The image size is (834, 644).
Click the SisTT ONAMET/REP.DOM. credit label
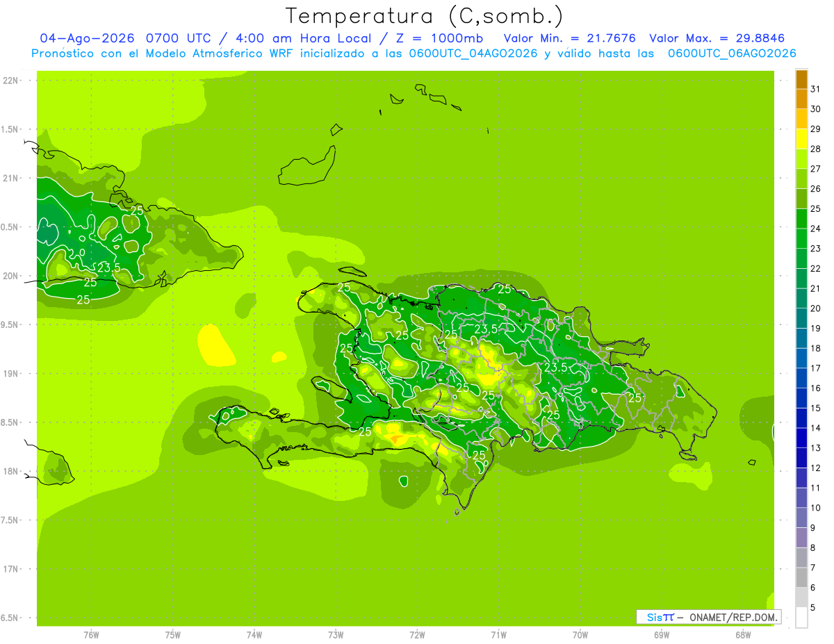coord(709,617)
